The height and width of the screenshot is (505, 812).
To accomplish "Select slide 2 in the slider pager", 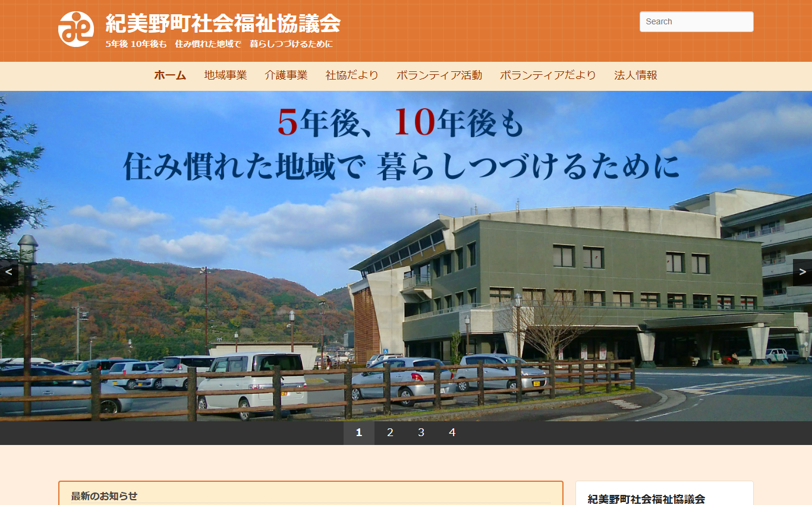I will [390, 433].
